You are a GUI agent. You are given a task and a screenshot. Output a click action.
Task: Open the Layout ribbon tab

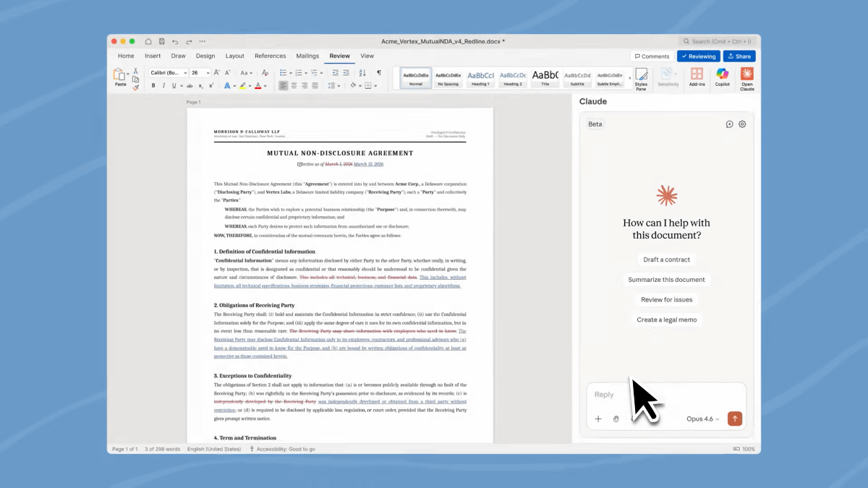coord(234,56)
